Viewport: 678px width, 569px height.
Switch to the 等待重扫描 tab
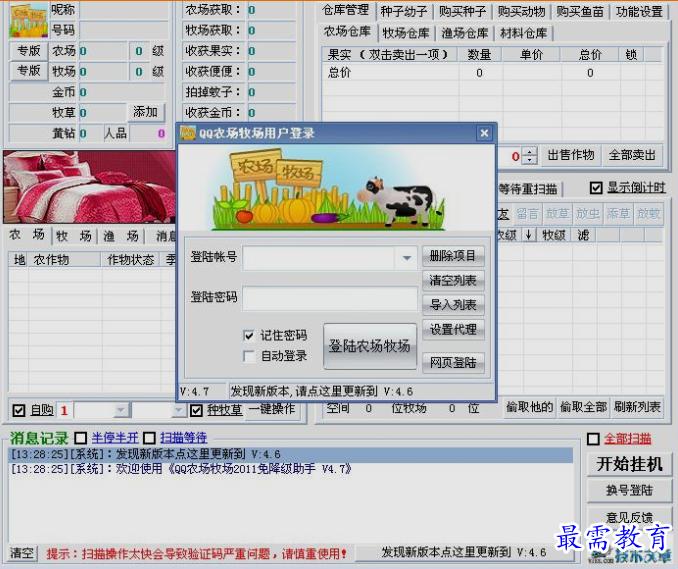(528, 189)
